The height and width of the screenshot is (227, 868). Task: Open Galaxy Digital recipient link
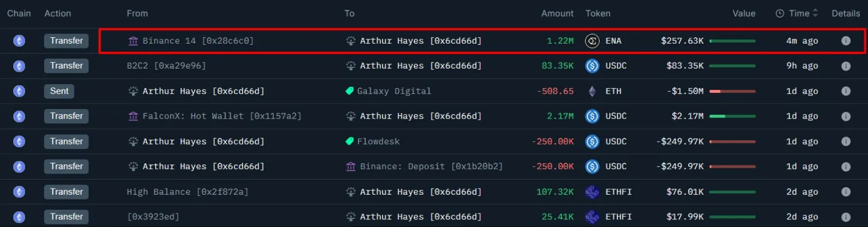[394, 91]
